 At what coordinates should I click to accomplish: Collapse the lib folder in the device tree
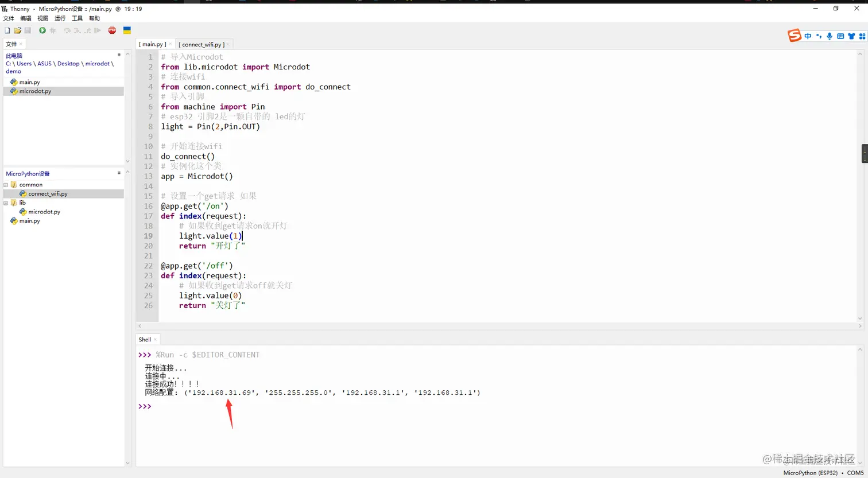pyautogui.click(x=5, y=203)
